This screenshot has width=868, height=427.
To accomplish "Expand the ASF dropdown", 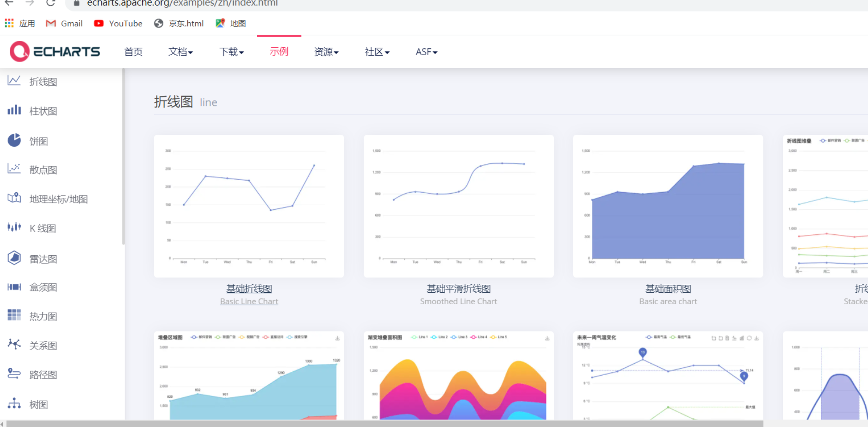I will click(x=425, y=51).
